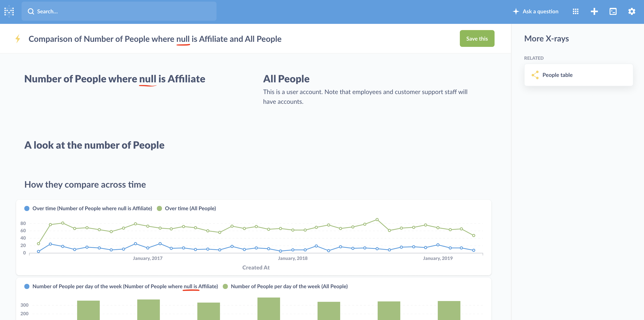Click the lightning bolt icon beside the Comparison title
644x320 pixels.
click(18, 39)
